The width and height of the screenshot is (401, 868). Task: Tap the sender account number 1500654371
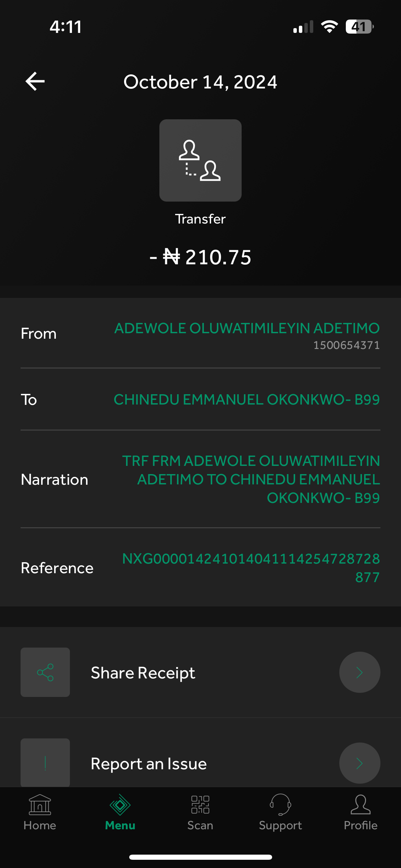346,345
